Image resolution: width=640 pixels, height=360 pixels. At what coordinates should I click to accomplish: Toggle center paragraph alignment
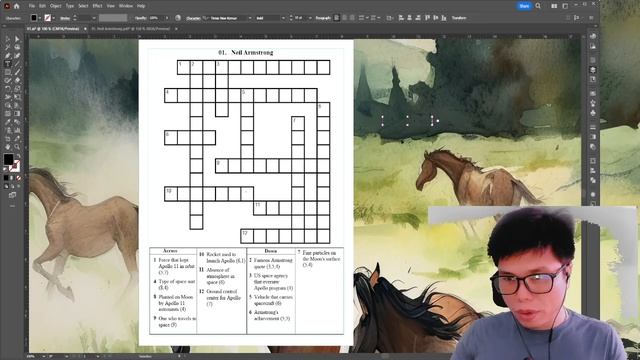pyautogui.click(x=344, y=18)
